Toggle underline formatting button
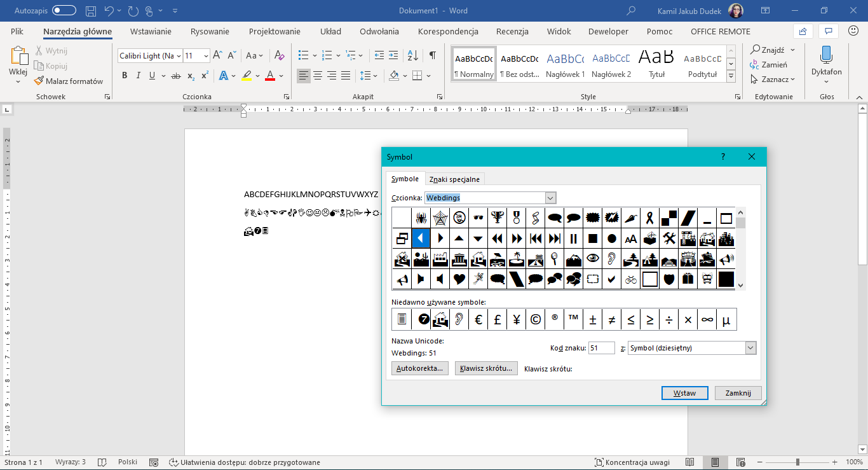The width and height of the screenshot is (868, 470). [x=152, y=76]
